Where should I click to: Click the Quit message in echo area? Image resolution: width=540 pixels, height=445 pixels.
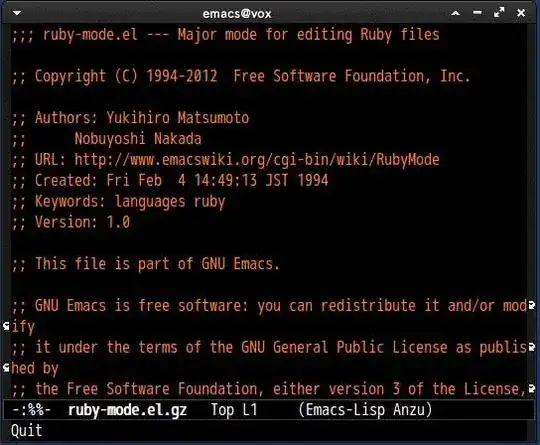click(x=27, y=431)
